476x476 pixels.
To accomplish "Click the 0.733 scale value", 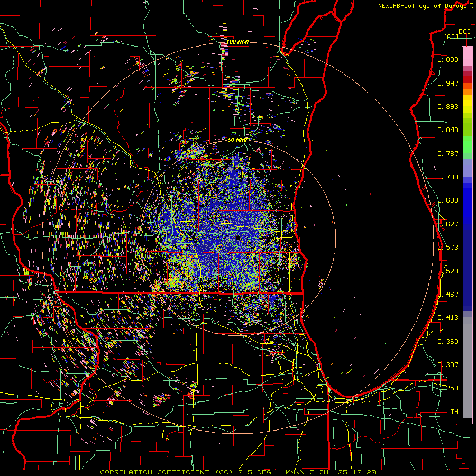I will point(448,177).
